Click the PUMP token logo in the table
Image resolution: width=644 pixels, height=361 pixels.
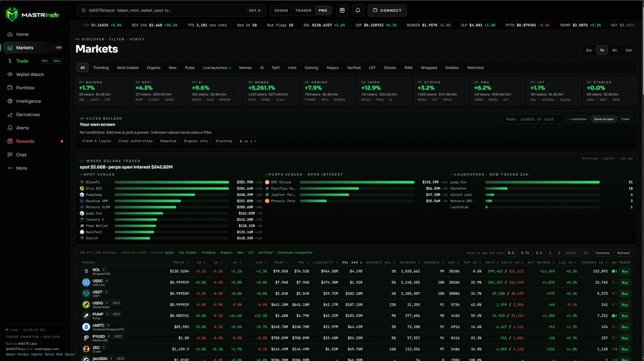(86, 315)
